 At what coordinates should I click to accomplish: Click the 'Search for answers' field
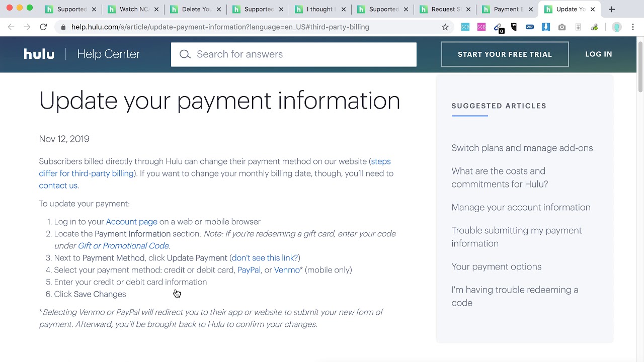[x=294, y=54]
